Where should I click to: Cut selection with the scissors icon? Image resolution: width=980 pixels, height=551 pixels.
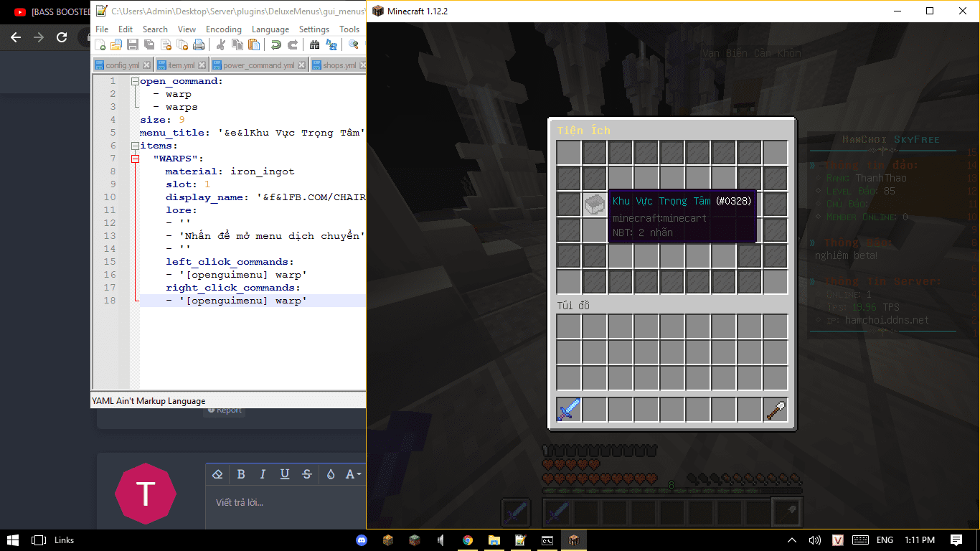(221, 45)
